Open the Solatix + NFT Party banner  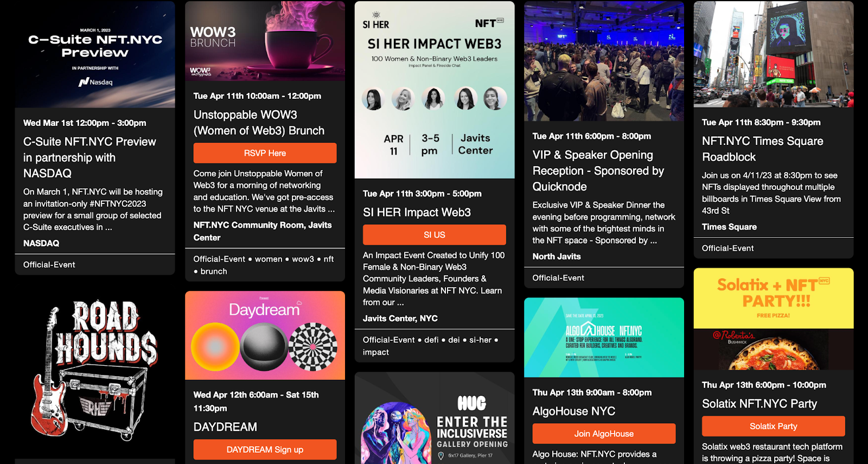[x=774, y=319]
